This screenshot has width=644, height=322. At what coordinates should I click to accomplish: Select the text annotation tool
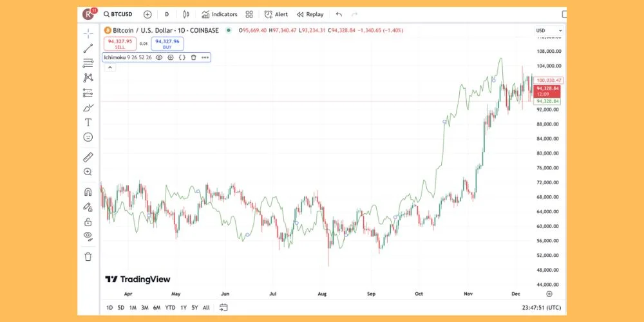tap(88, 122)
